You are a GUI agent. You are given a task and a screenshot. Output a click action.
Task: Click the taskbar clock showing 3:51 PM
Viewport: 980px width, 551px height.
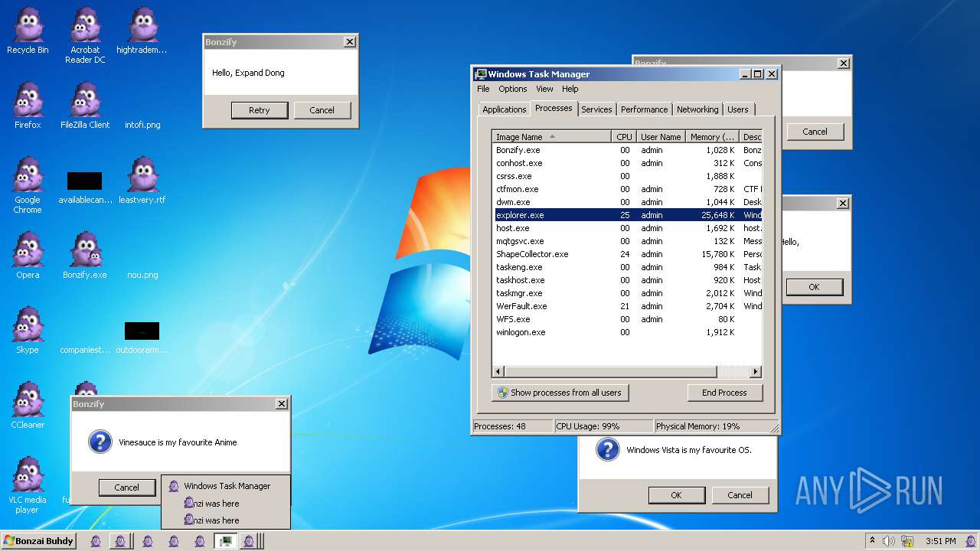[940, 541]
